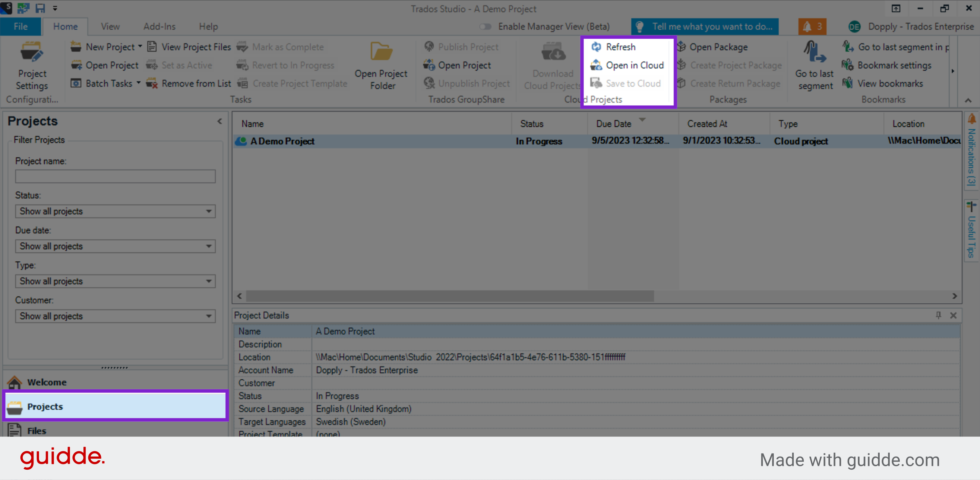Click Go to last segment in project
Screen dimensions: 980x480
(x=896, y=47)
